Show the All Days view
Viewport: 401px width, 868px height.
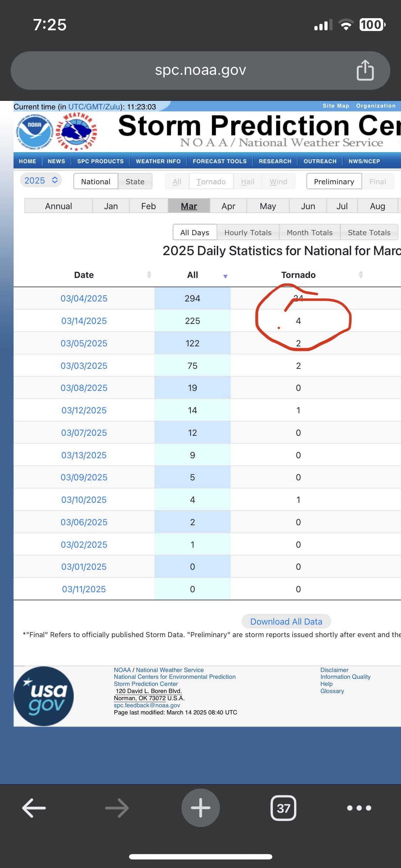(195, 232)
